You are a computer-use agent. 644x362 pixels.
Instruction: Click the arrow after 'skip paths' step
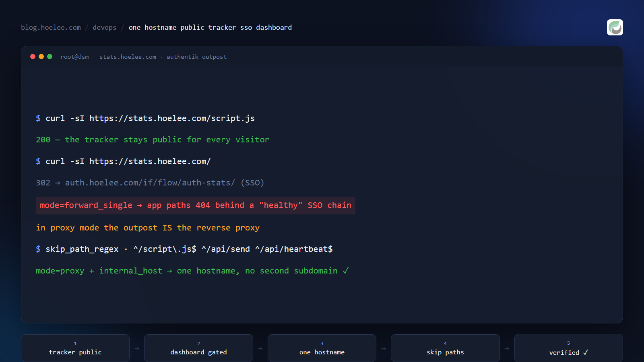[507, 349]
